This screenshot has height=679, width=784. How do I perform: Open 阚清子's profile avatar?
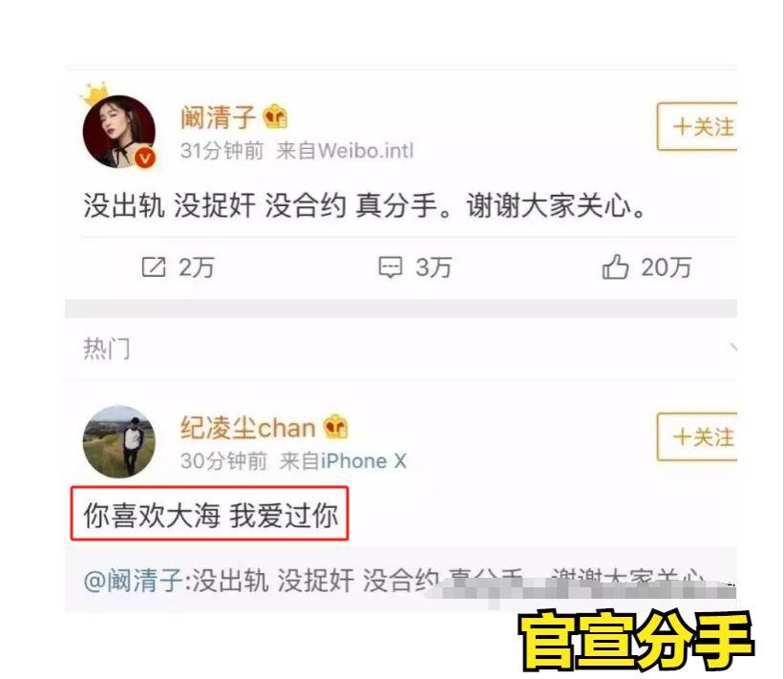coord(119,132)
